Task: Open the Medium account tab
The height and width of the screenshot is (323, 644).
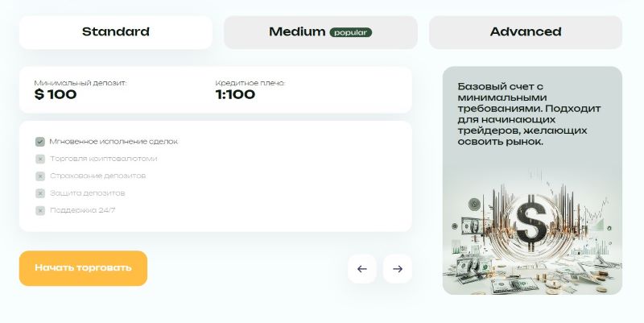Action: (x=320, y=32)
